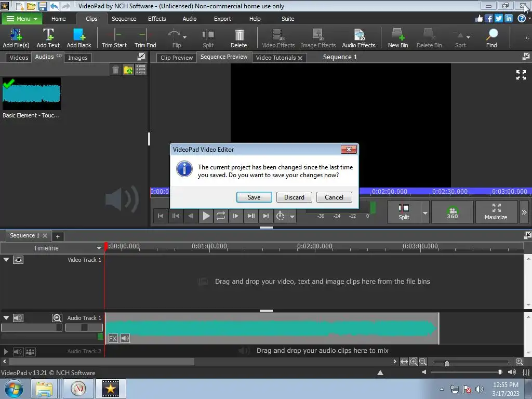Open Audio Effects from the toolbar

click(358, 38)
